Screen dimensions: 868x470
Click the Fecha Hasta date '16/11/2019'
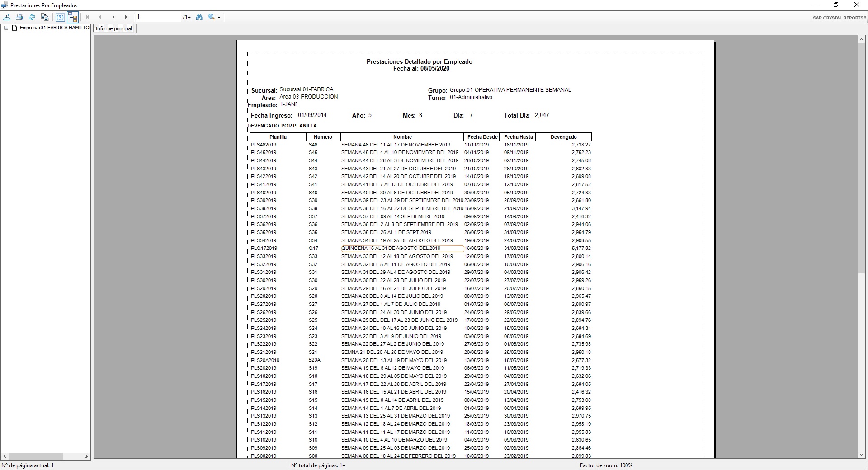pos(516,145)
